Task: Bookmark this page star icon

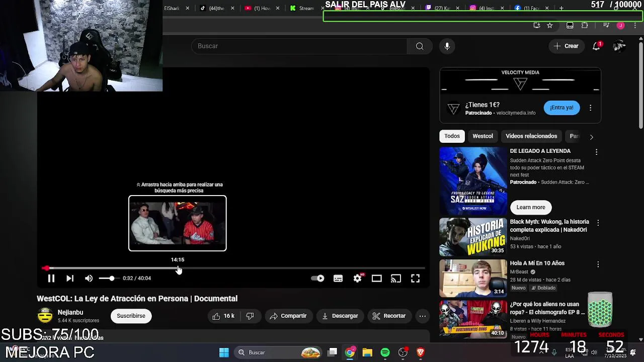Action: coord(550,26)
